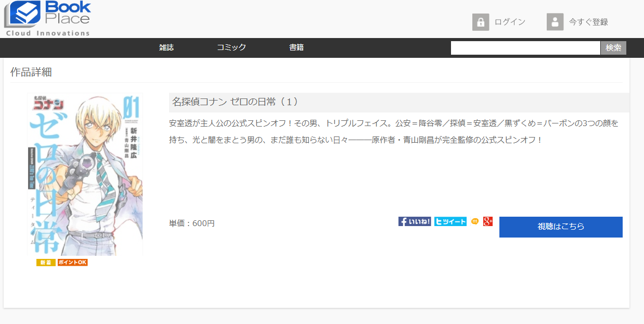This screenshot has height=324, width=644.
Task: Click the price text 単価：600円
Action: [192, 223]
